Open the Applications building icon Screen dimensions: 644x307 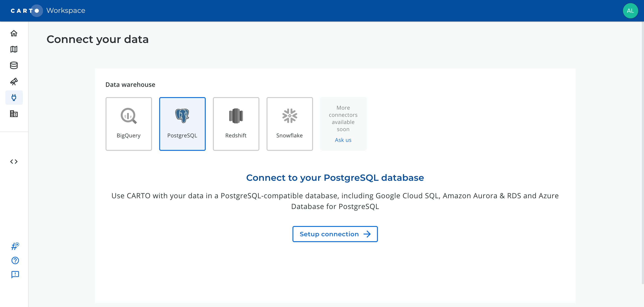point(14,114)
